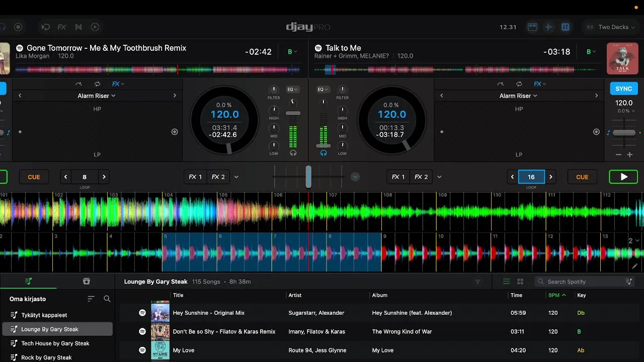
Task: Click the crossfader handle
Action: click(308, 177)
